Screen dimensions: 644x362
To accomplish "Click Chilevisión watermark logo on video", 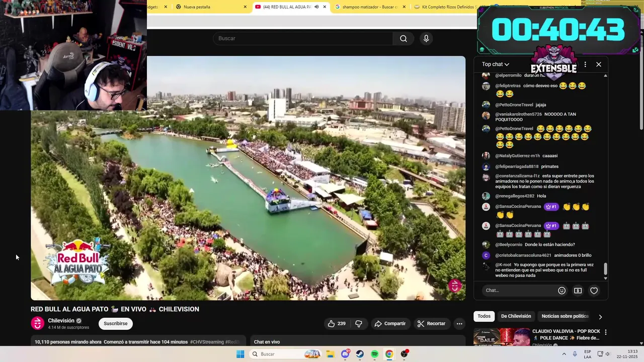I will [455, 286].
